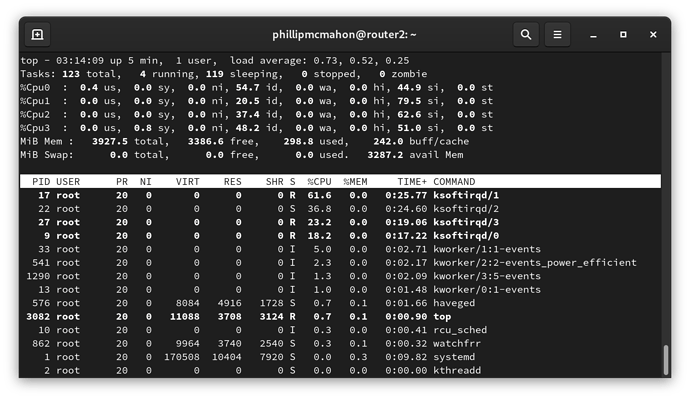Click the systemd process name
Viewport: 690px width, 398px height.
454,357
